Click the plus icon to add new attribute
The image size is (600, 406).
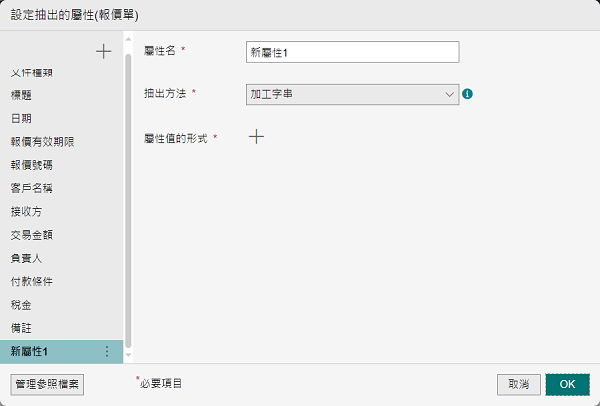pos(103,51)
